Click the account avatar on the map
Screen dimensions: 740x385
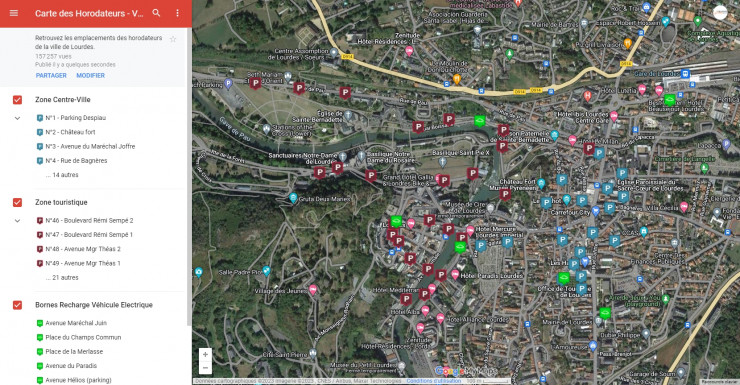click(720, 13)
